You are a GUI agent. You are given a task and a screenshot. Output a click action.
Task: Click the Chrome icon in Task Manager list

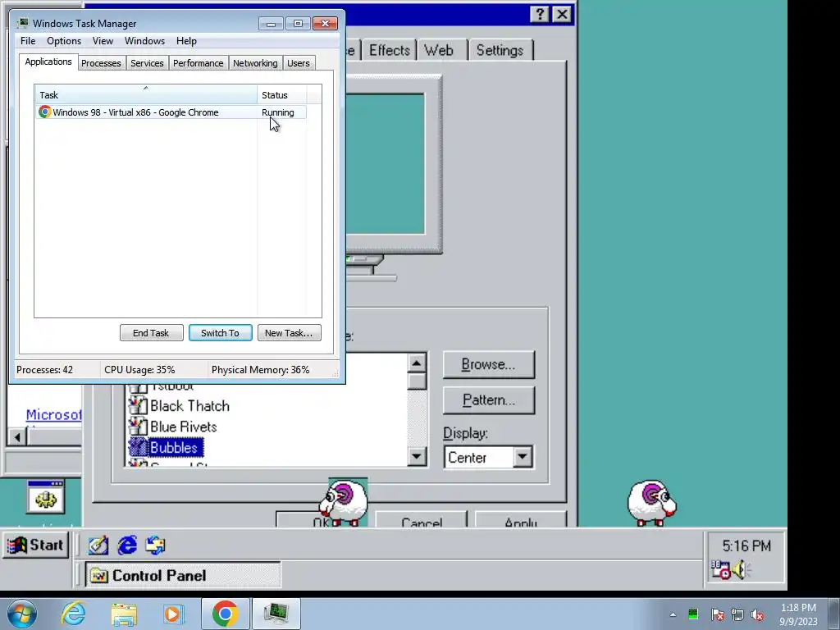click(x=44, y=112)
